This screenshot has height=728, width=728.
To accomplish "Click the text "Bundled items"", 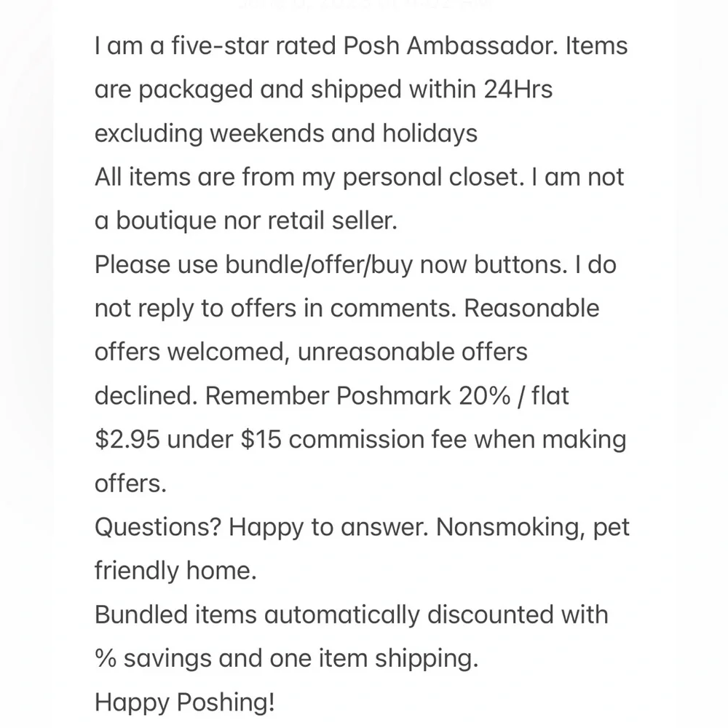I will click(x=175, y=614).
